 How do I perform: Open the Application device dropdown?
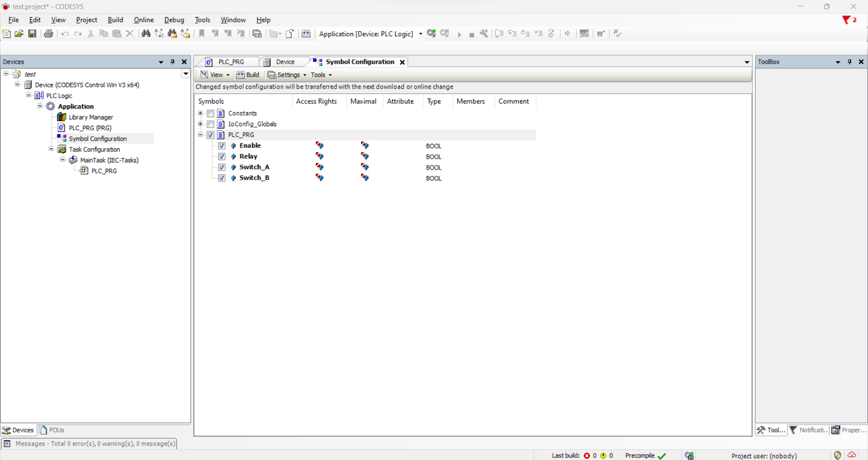pos(420,34)
